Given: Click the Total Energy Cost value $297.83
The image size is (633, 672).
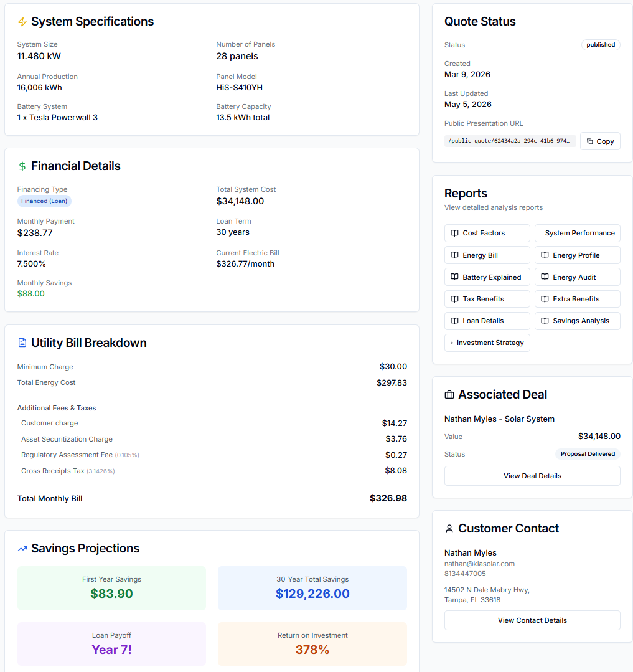Looking at the screenshot, I should (392, 383).
